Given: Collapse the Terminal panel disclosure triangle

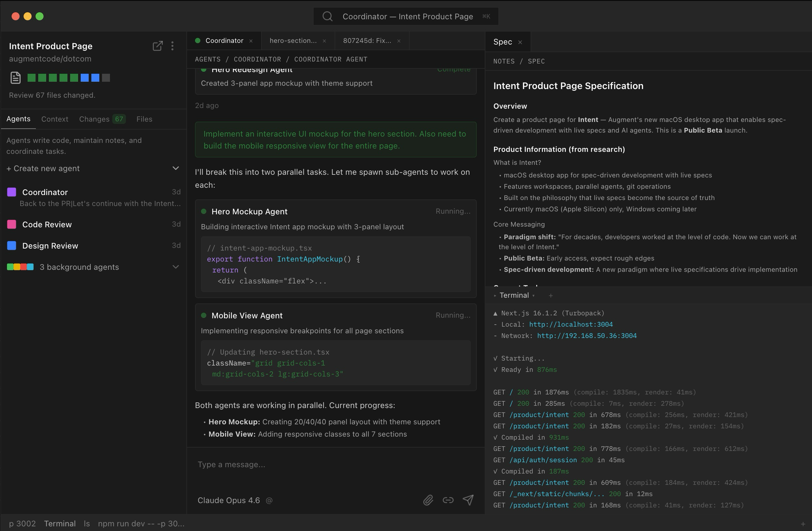Looking at the screenshot, I should [x=495, y=295].
